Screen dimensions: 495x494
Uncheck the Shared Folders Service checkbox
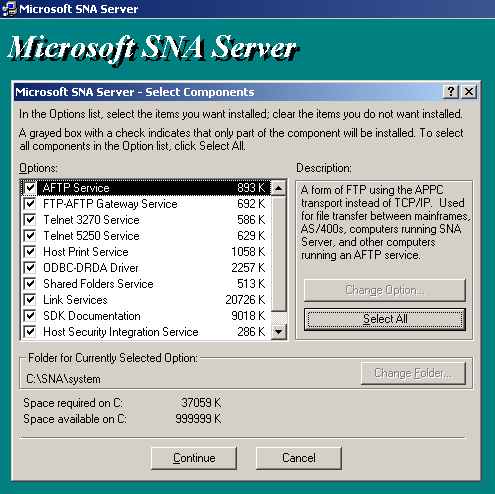(x=30, y=284)
